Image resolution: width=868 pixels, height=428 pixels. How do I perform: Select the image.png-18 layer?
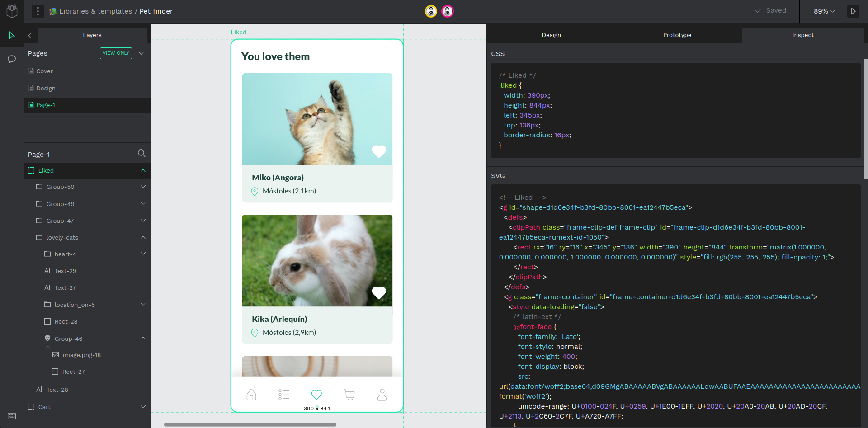[81, 355]
